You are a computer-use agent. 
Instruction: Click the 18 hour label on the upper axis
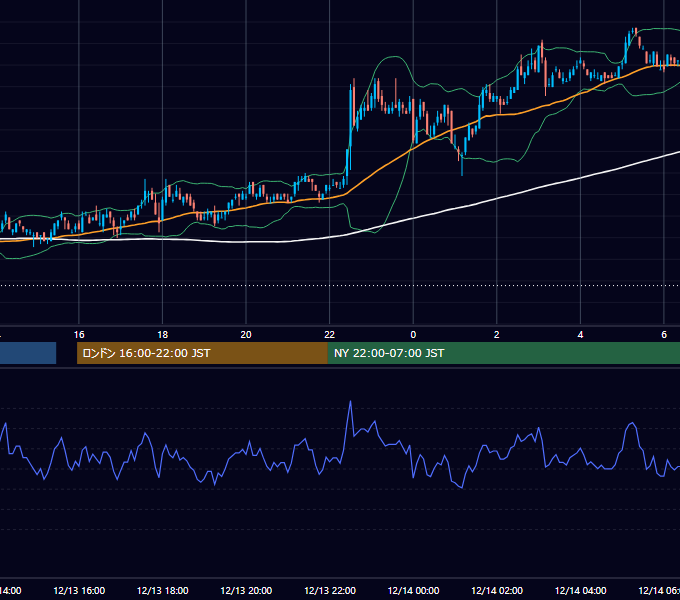point(163,335)
